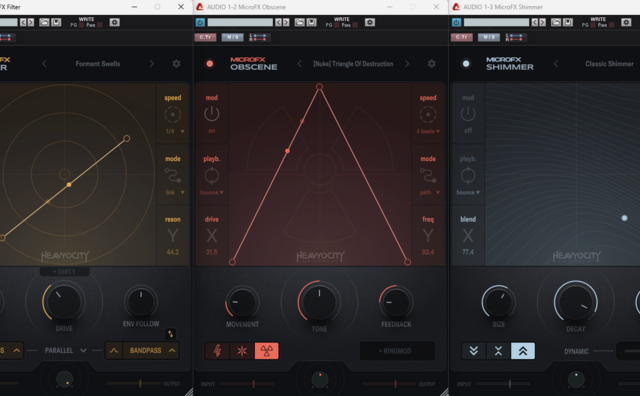
Task: Toggle the C.Tr button in the Obscene window
Action: [205, 38]
